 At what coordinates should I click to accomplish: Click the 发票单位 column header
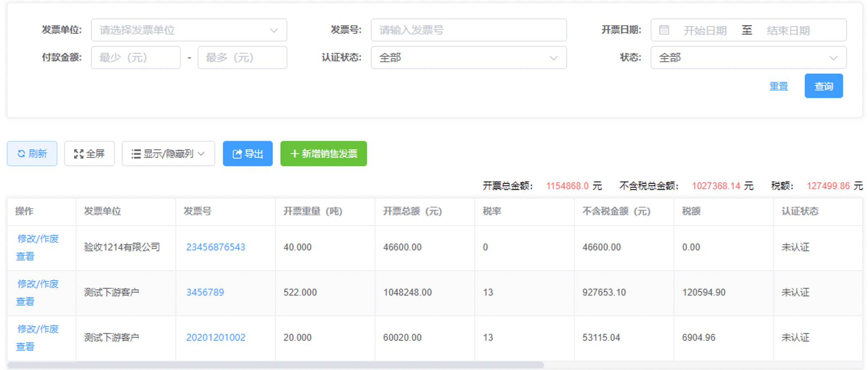(126, 211)
